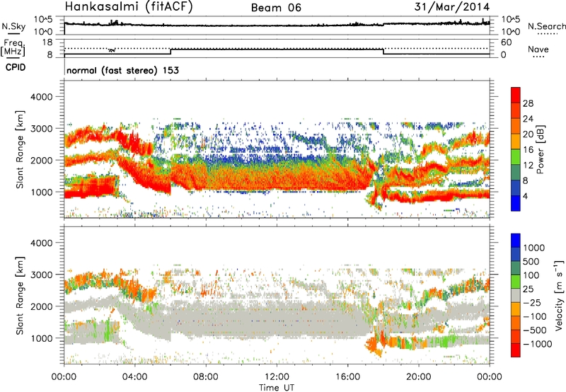Click the '28' tick on Power colorbar
The width and height of the screenshot is (566, 392).
coord(528,103)
